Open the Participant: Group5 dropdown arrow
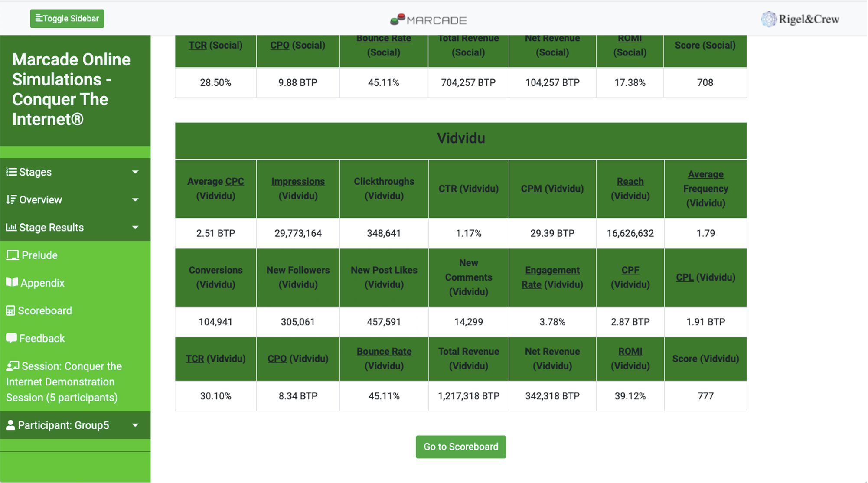The image size is (868, 483). (x=135, y=425)
